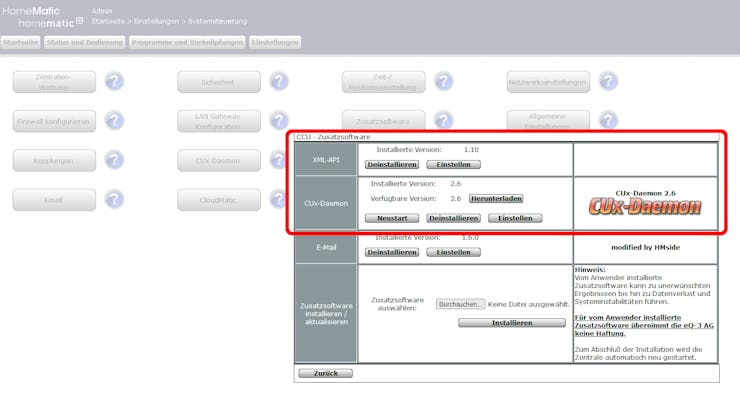Open help icon beside Zeit-/Positionseinstellung
The height and width of the screenshot is (406, 740).
tap(444, 82)
